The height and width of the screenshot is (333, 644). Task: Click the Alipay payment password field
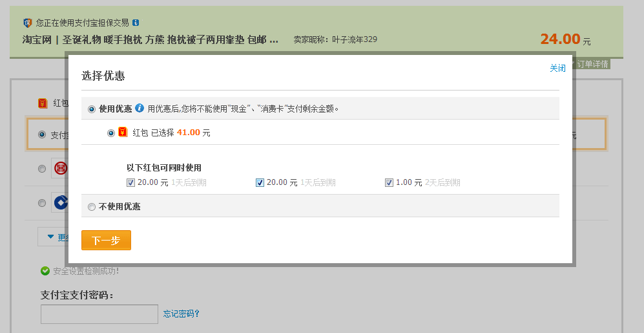click(99, 314)
